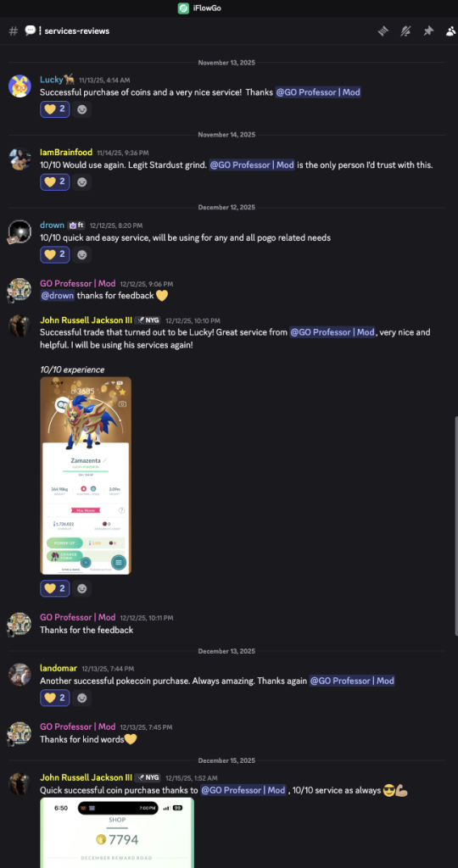Add reaction to IamBrainfood's message
Viewport: 458px width, 868px height.
pyautogui.click(x=82, y=181)
